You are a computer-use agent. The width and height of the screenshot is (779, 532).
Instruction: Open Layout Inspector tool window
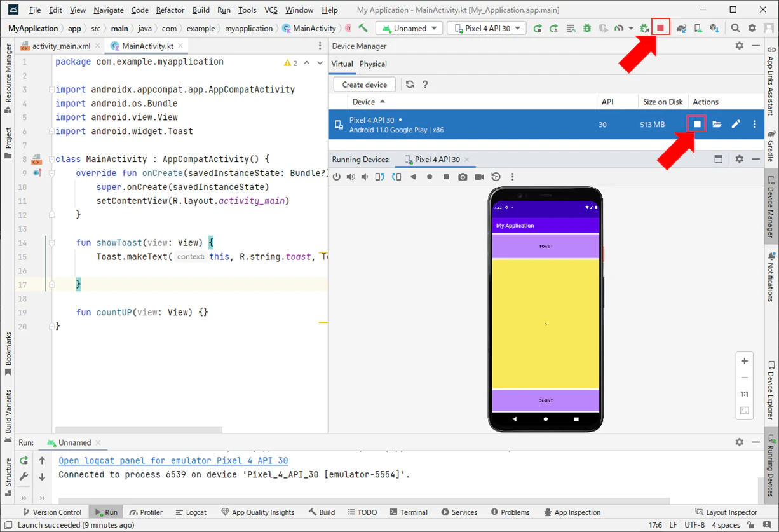[726, 512]
